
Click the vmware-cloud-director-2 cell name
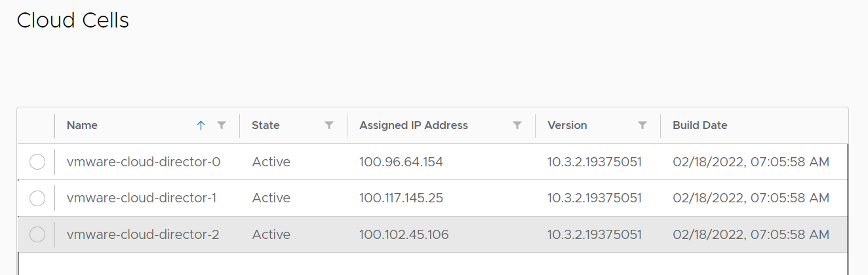pos(143,234)
